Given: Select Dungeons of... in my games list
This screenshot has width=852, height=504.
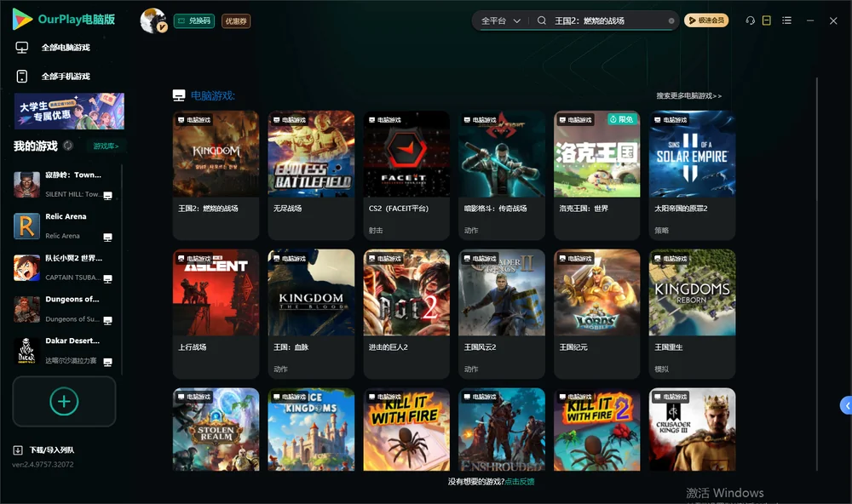Looking at the screenshot, I should 64,310.
